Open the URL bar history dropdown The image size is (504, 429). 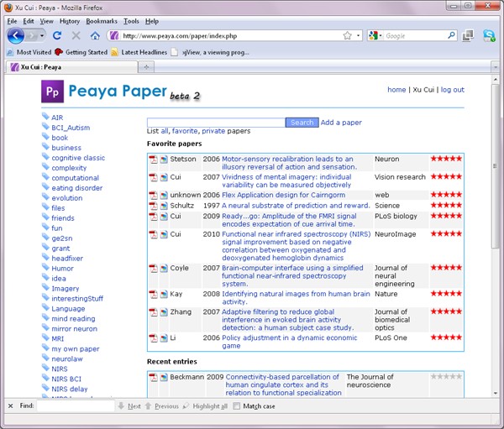tap(358, 35)
